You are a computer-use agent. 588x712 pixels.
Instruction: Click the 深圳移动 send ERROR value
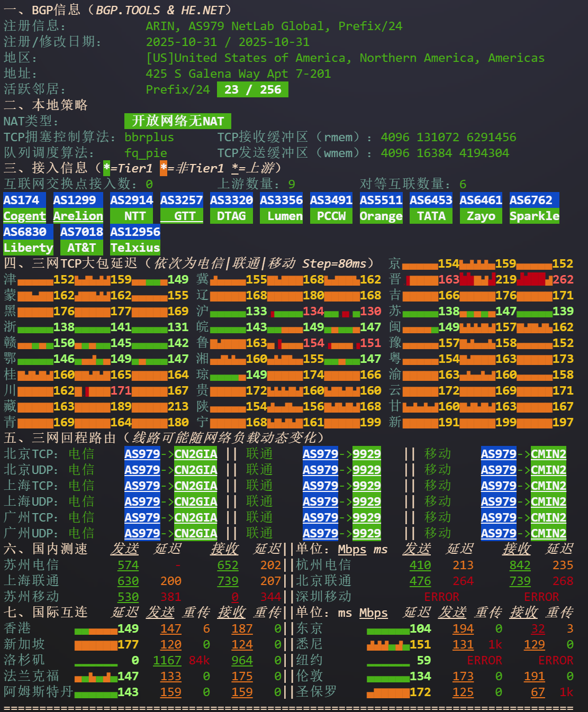coord(441,597)
